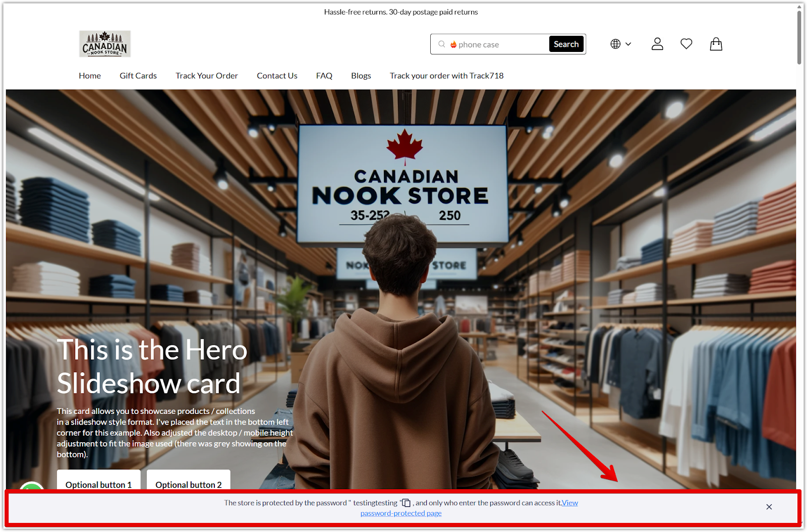The width and height of the screenshot is (807, 532).
Task: Focus the phone case search field
Action: (499, 44)
